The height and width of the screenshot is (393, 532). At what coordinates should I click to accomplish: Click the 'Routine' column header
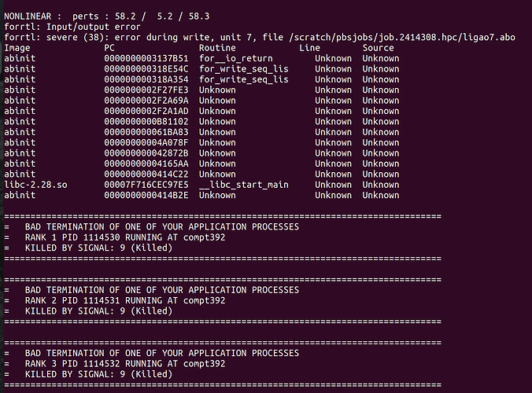point(217,48)
